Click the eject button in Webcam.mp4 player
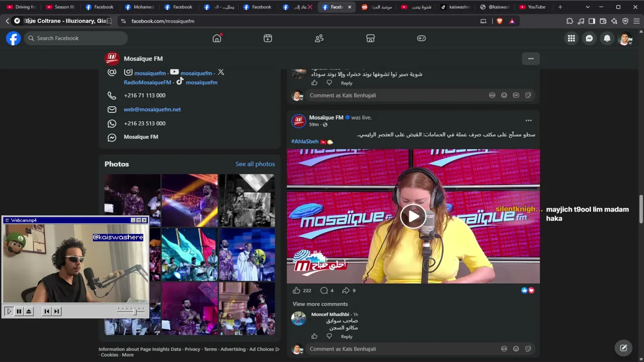Image resolution: width=644 pixels, height=362 pixels. point(29,311)
